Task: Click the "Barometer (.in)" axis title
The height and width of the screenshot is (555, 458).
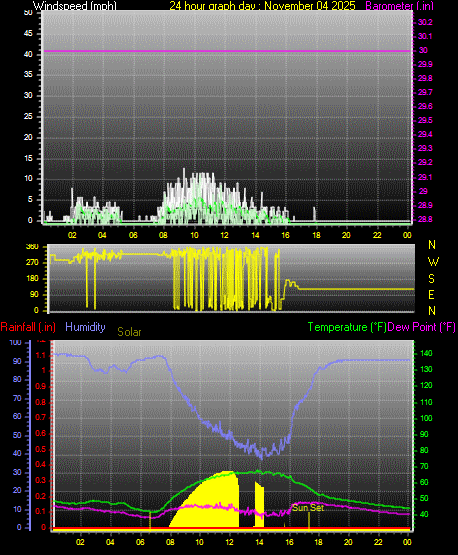Action: click(x=399, y=6)
